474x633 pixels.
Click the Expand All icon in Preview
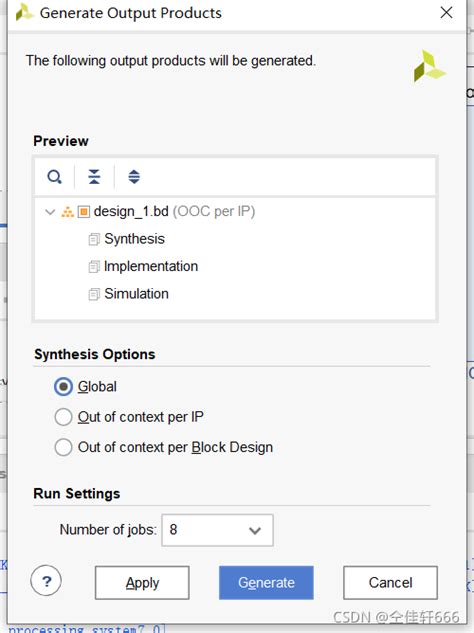point(134,177)
